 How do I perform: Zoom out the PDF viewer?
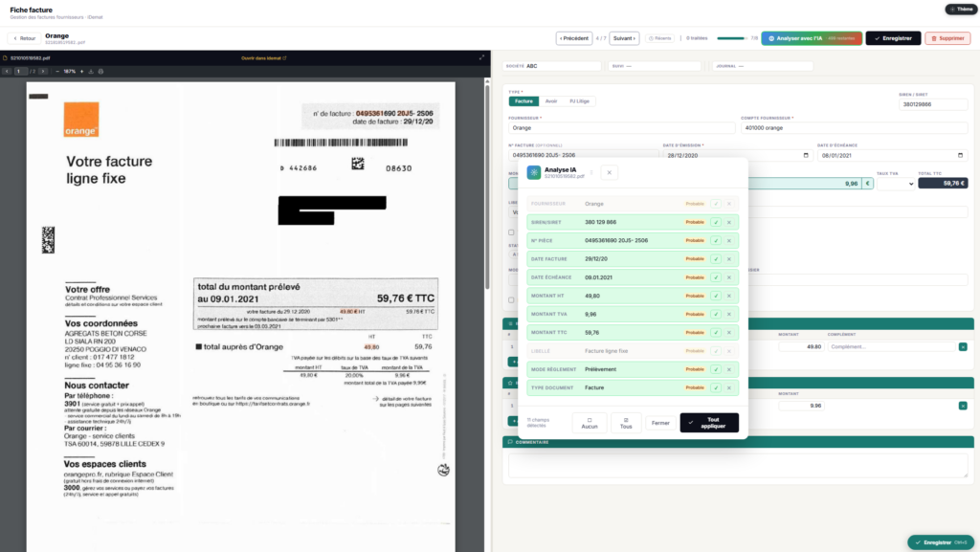57,71
